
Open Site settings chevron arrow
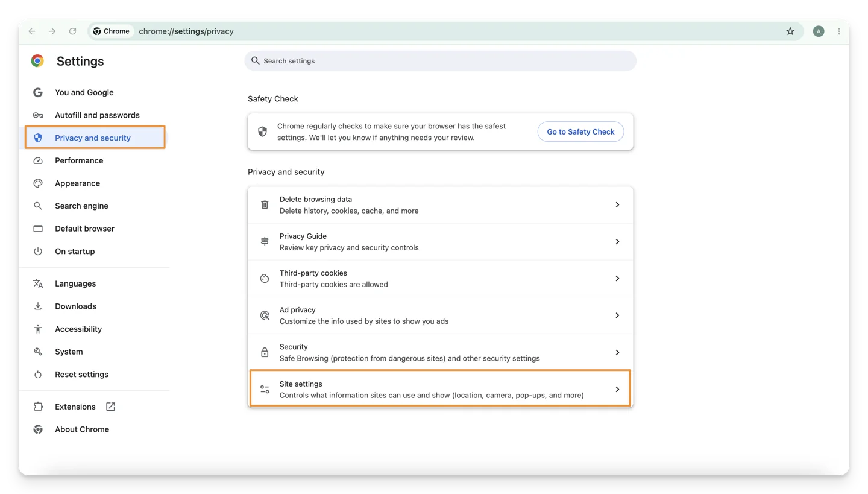[617, 390]
